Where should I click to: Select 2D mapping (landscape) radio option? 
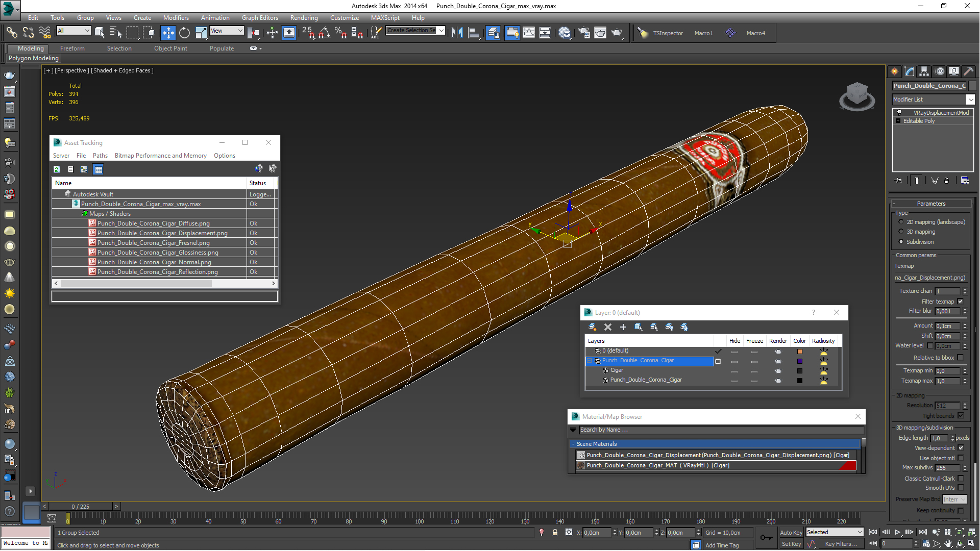[901, 222]
